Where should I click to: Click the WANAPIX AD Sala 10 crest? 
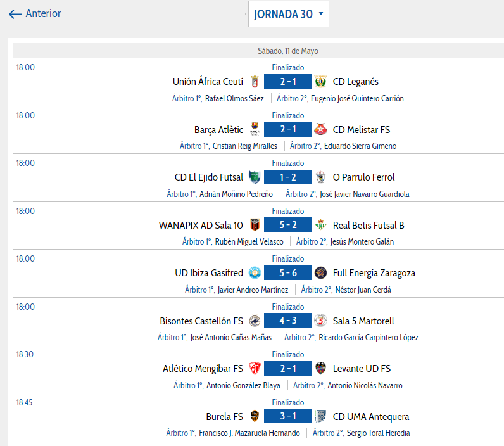(x=255, y=225)
